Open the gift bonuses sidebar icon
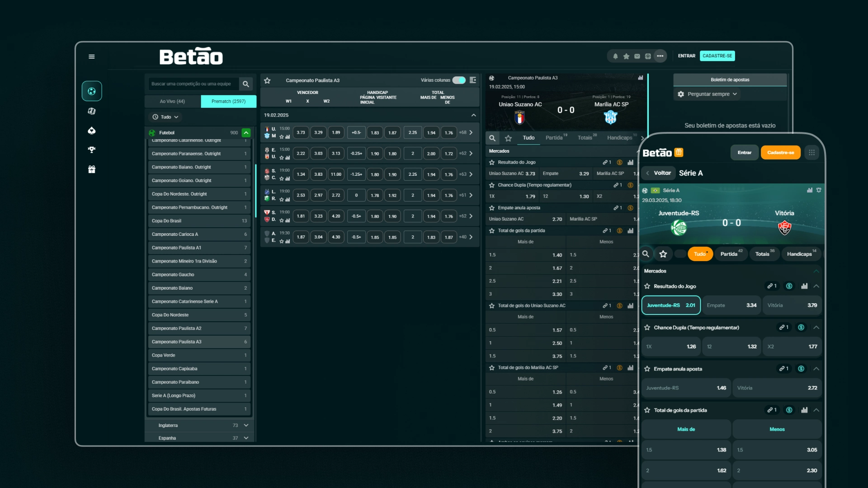The height and width of the screenshot is (488, 868). [92, 169]
